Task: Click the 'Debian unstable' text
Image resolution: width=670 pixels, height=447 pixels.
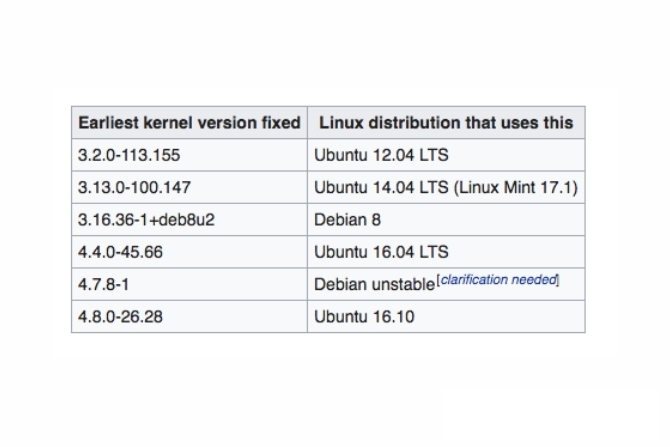Action: coord(374,285)
